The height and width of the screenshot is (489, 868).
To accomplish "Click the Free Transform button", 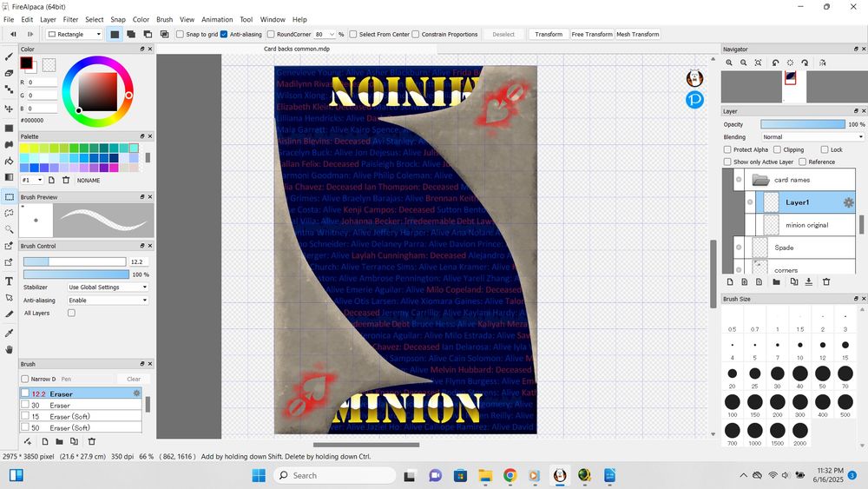I will click(x=592, y=35).
